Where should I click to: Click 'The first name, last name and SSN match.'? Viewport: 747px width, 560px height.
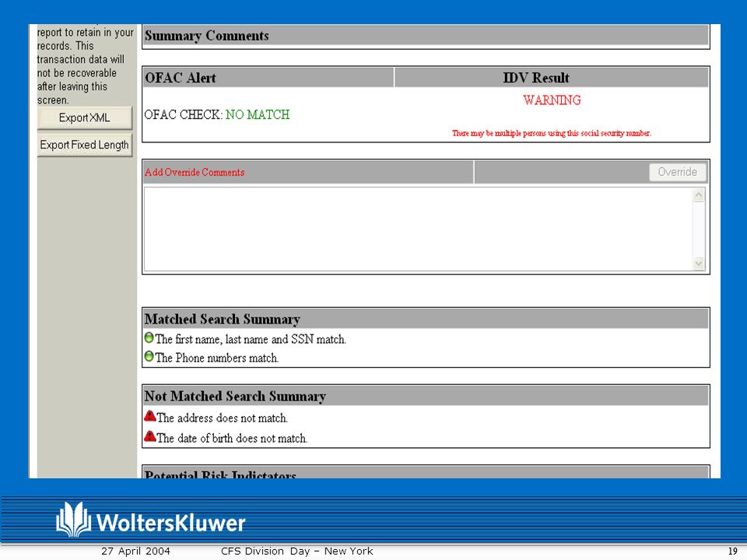point(251,340)
